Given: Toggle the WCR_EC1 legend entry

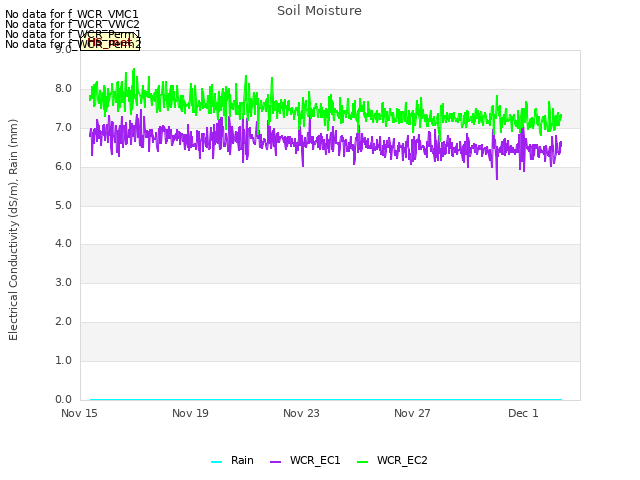Looking at the screenshot, I should [305, 460].
